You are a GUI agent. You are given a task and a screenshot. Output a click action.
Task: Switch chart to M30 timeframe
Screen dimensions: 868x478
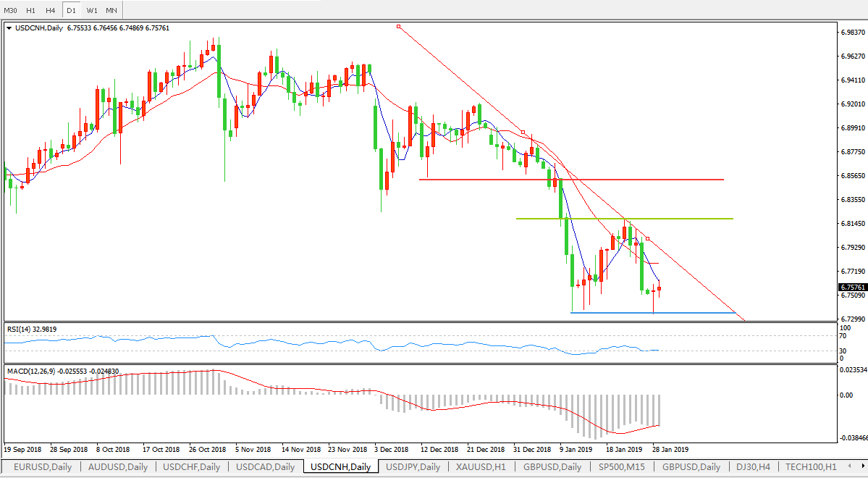click(11, 11)
